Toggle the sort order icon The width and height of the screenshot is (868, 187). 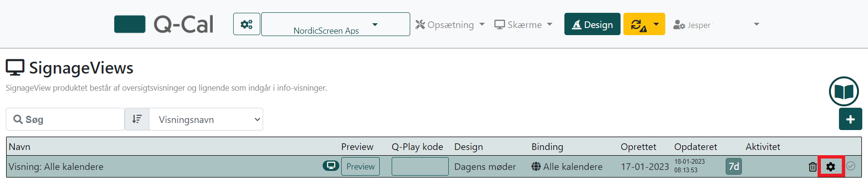137,119
